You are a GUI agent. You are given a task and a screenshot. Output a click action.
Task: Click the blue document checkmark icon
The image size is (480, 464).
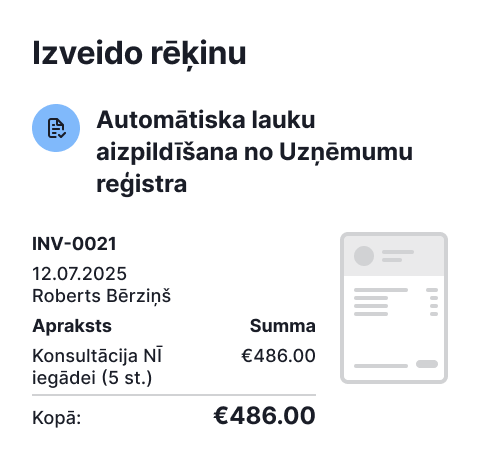point(56,128)
